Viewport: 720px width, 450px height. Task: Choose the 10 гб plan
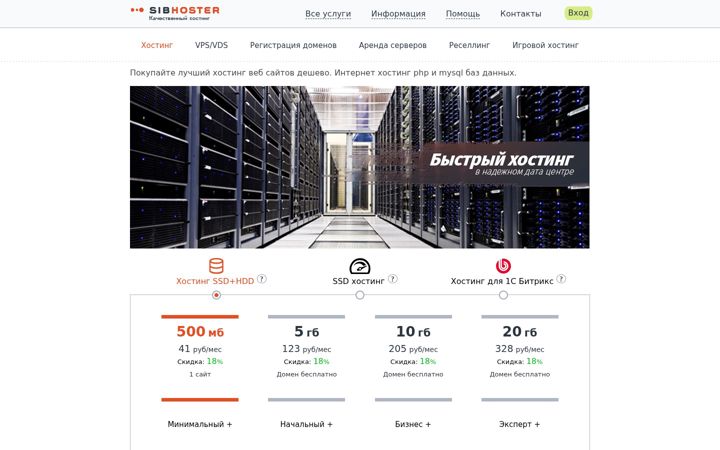413,331
